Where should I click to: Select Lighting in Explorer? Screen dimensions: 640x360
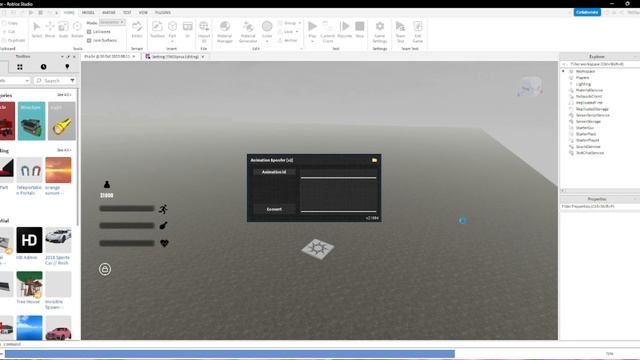(583, 84)
